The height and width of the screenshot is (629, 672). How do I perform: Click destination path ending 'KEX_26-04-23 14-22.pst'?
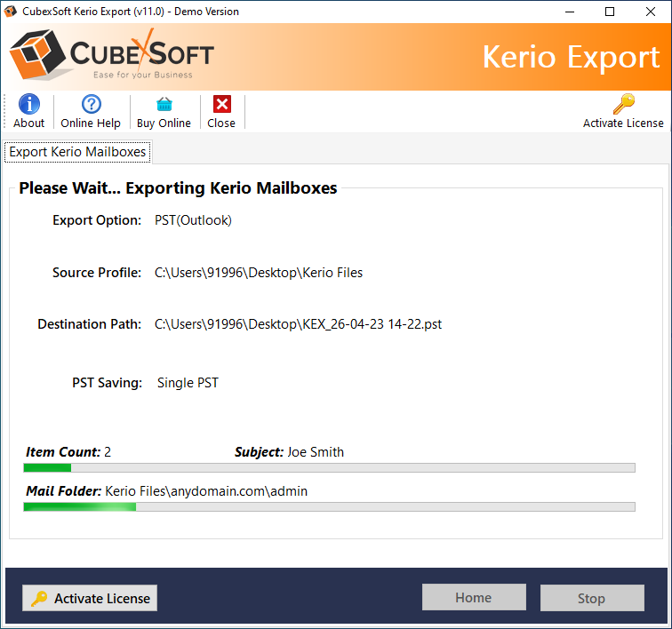tap(298, 324)
